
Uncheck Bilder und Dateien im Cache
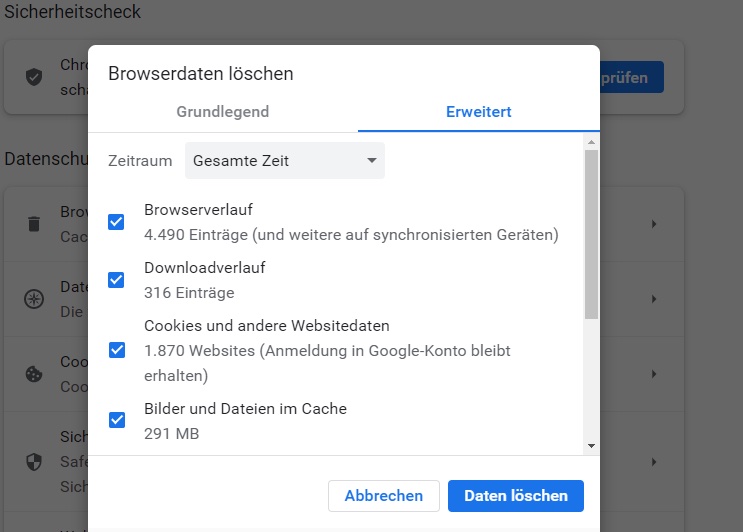pos(116,420)
